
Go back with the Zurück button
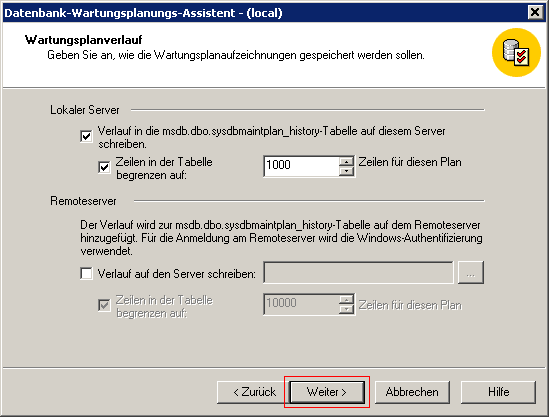[254, 392]
